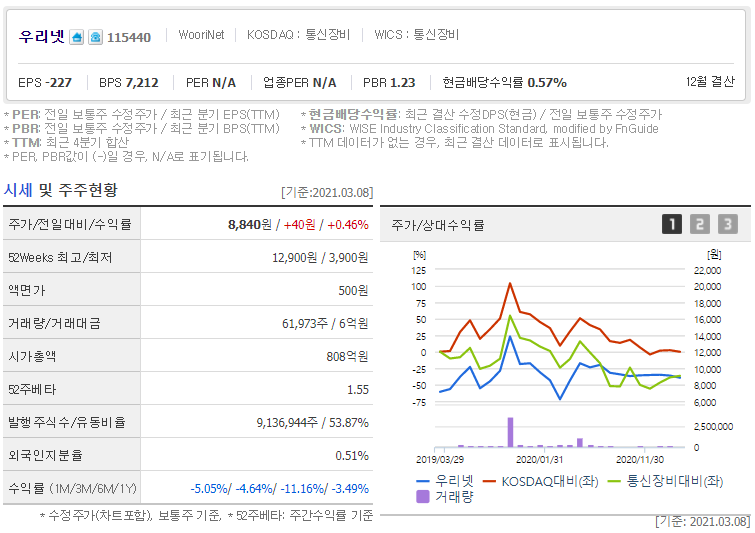Click the green 통신장비대비(좌) legend entry
The width and height of the screenshot is (755, 533).
665,481
